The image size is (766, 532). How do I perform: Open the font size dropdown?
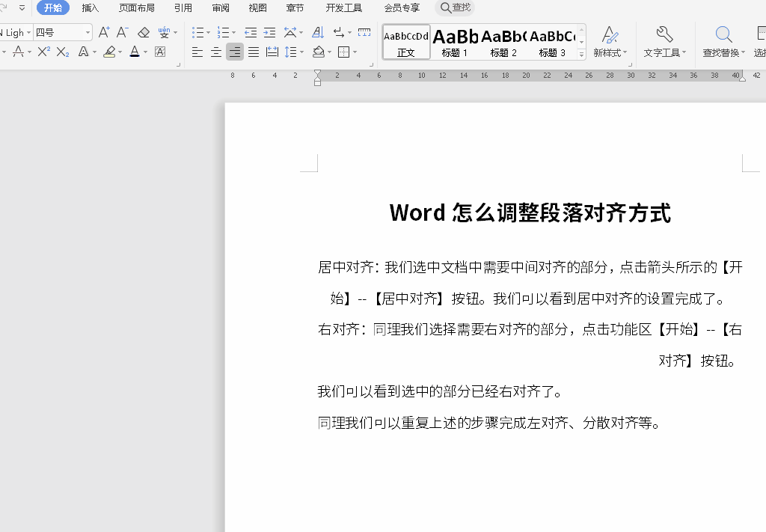(x=87, y=32)
